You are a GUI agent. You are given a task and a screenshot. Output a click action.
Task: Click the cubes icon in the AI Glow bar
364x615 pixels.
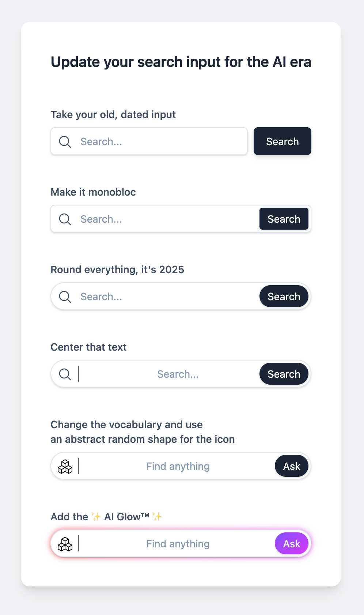(65, 544)
